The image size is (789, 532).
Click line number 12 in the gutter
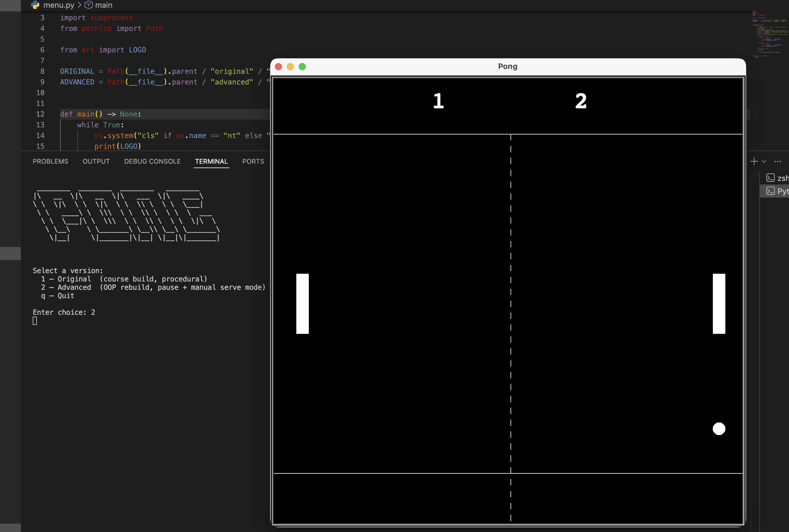pyautogui.click(x=40, y=114)
